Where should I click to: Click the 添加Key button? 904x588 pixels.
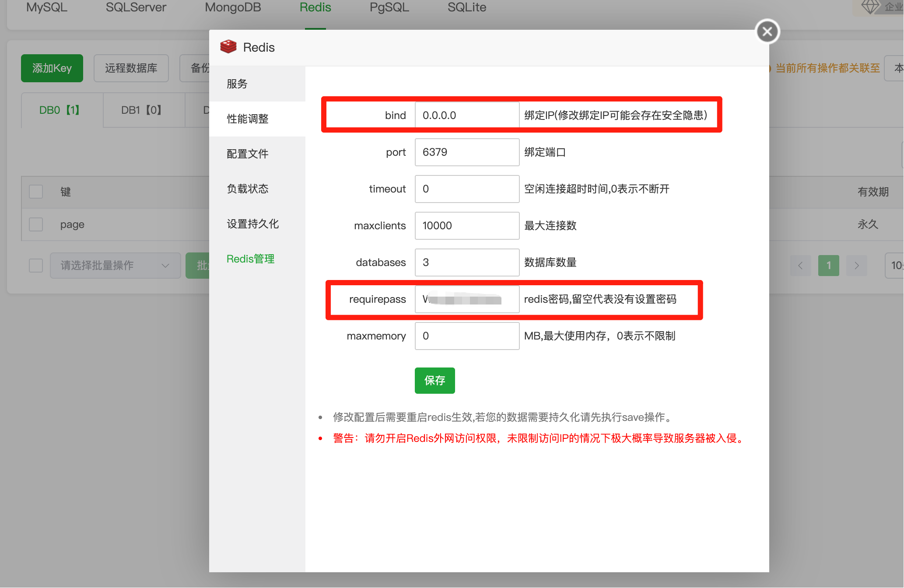tap(52, 68)
